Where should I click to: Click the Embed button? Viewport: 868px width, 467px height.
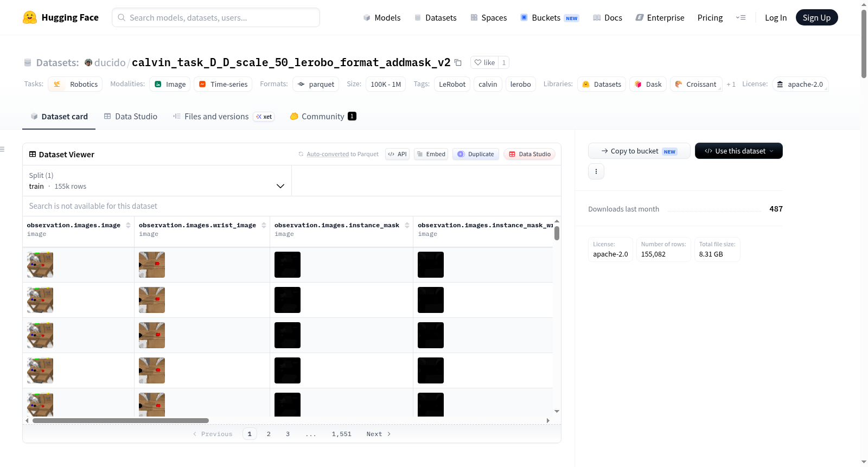click(x=431, y=154)
